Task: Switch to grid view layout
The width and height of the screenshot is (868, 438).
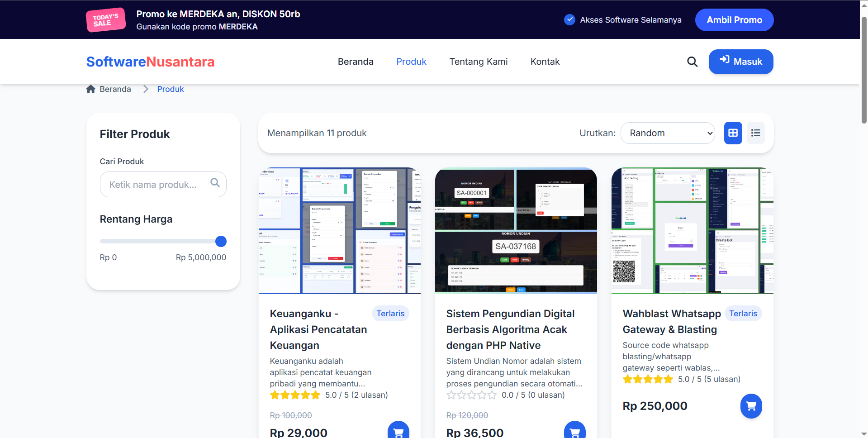Action: tap(733, 133)
